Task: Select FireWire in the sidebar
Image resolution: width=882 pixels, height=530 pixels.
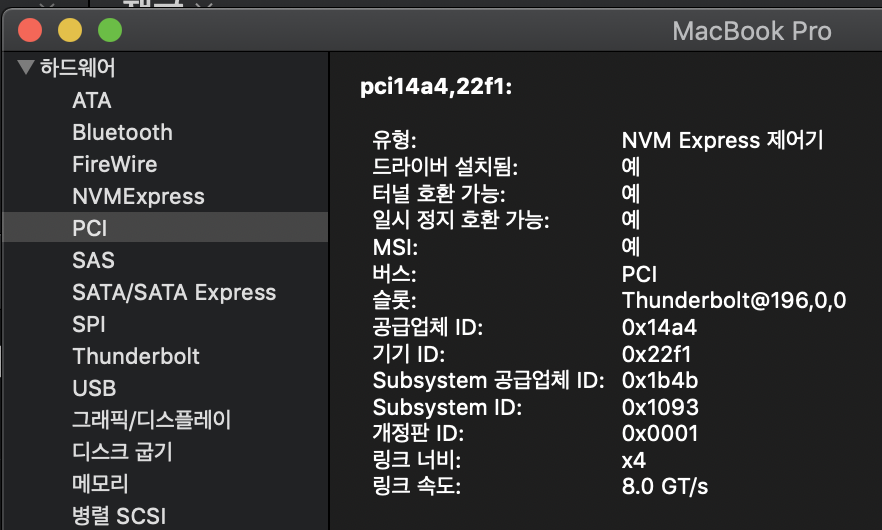Action: [x=115, y=164]
